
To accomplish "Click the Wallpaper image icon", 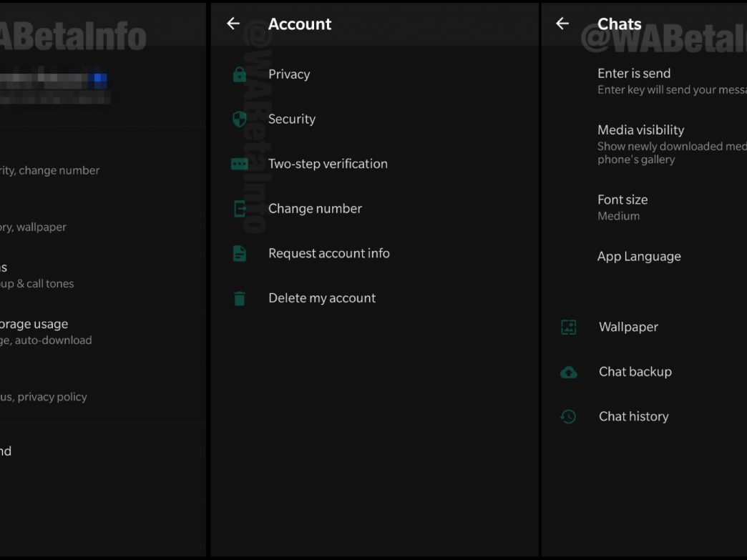I will [x=569, y=328].
